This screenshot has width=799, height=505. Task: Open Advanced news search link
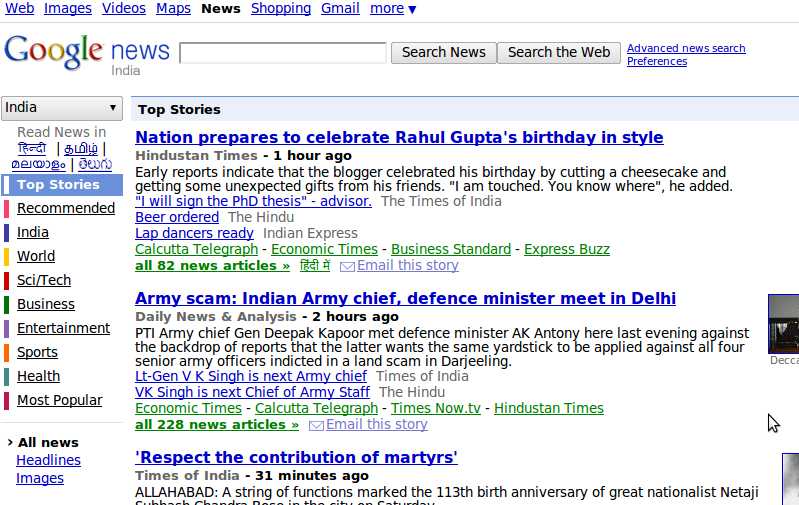(x=686, y=48)
